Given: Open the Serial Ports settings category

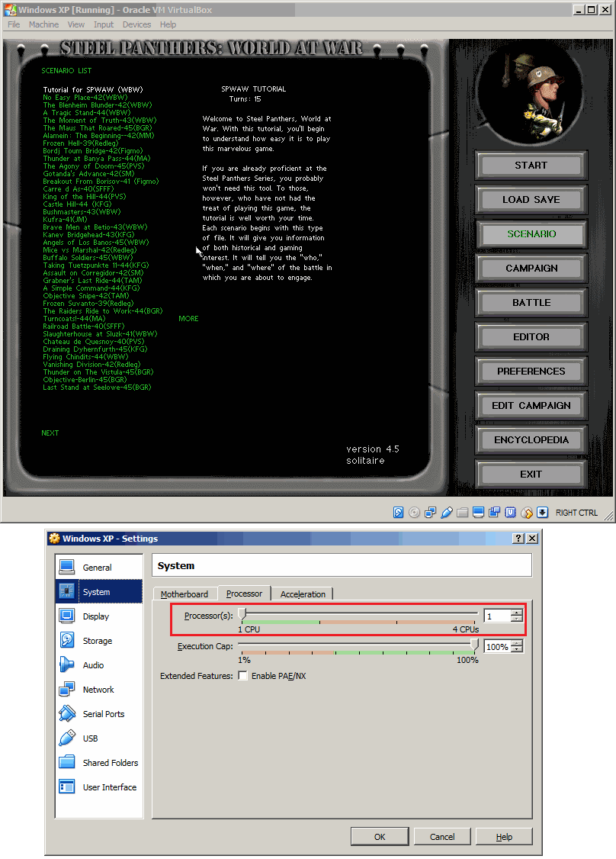Looking at the screenshot, I should tap(99, 714).
